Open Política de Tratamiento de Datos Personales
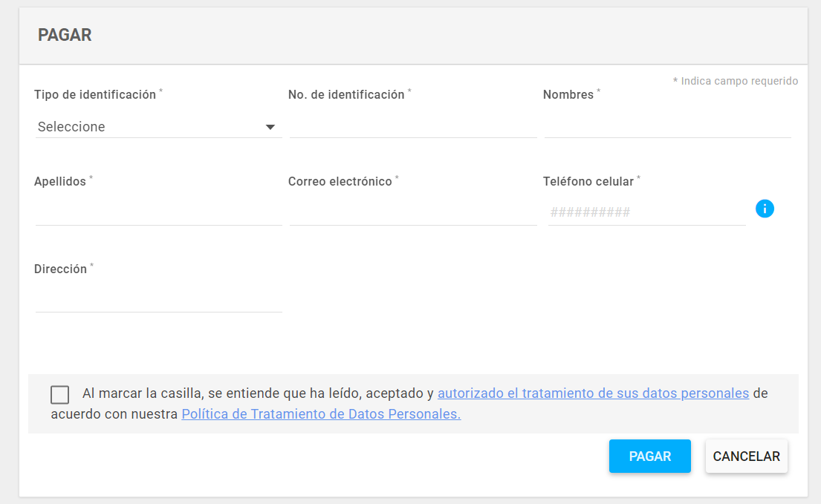The image size is (821, 504). 320,413
